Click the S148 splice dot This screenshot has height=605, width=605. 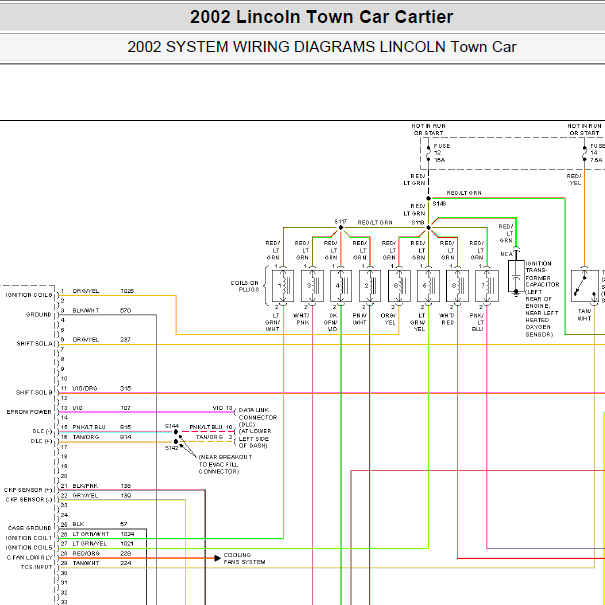[428, 198]
